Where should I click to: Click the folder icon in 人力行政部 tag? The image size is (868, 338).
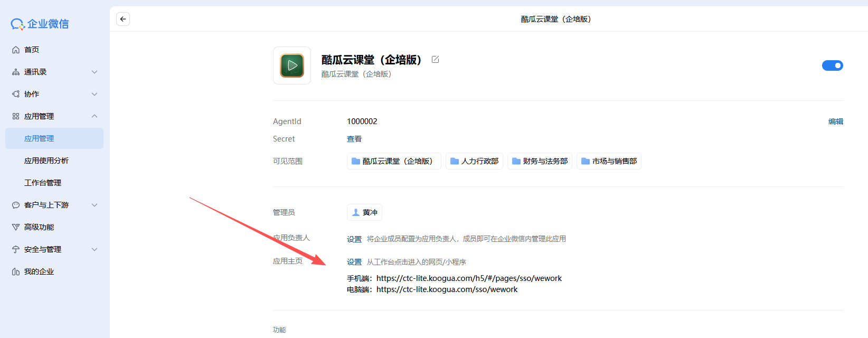[455, 161]
